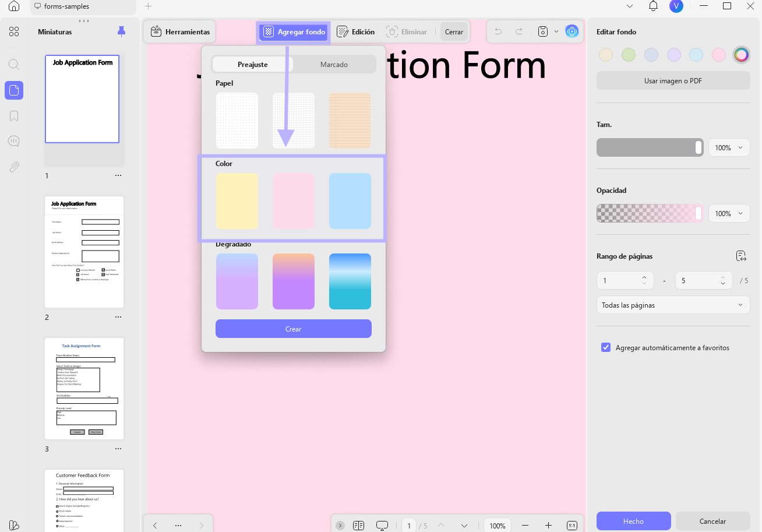This screenshot has height=532, width=762.
Task: Open the AI assistant icon
Action: (x=572, y=31)
